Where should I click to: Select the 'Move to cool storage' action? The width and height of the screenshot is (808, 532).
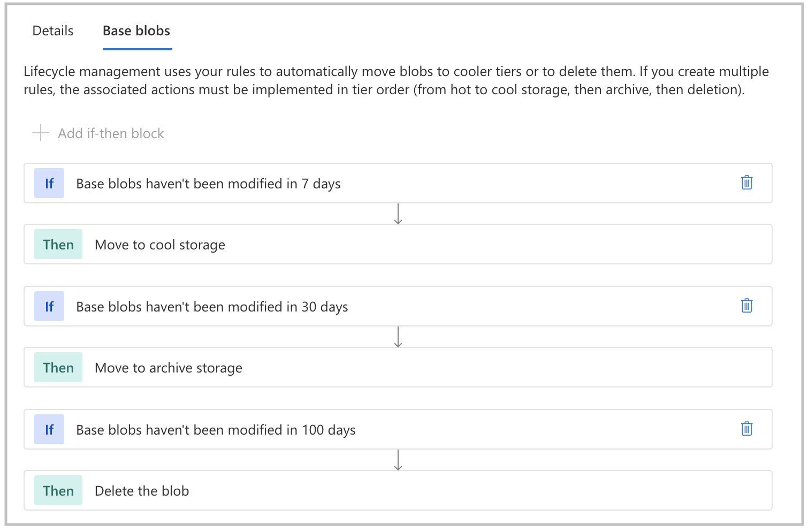[x=159, y=245]
